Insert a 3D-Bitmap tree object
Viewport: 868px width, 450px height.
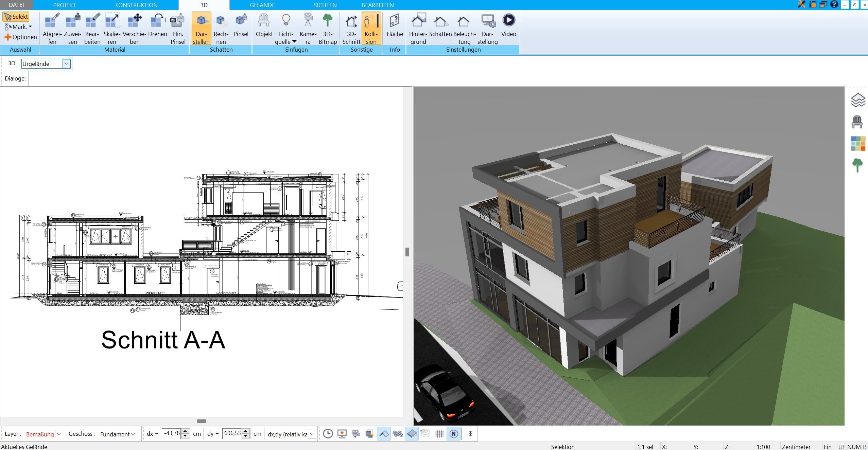[x=328, y=29]
